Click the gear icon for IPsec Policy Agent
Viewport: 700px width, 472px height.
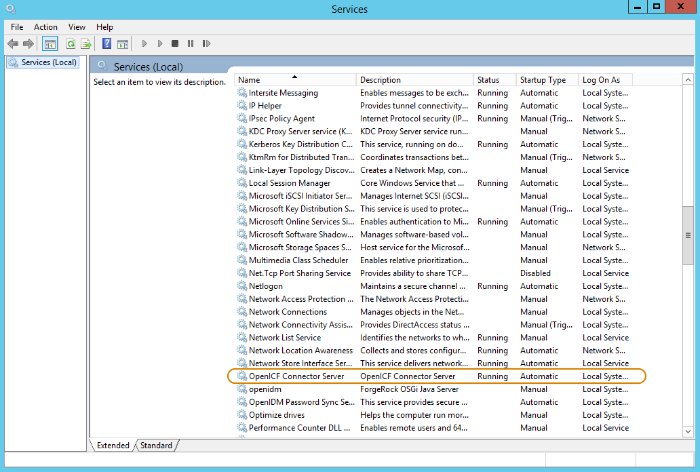tap(242, 118)
